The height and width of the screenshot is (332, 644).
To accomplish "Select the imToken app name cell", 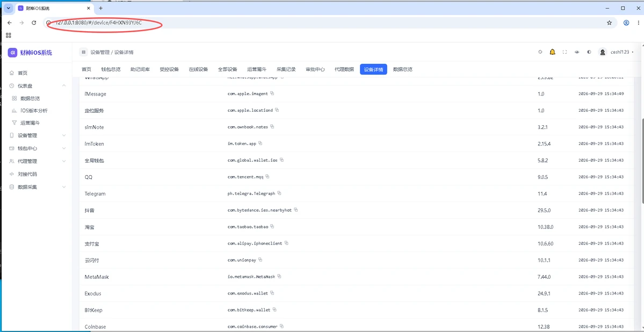I will [x=94, y=144].
